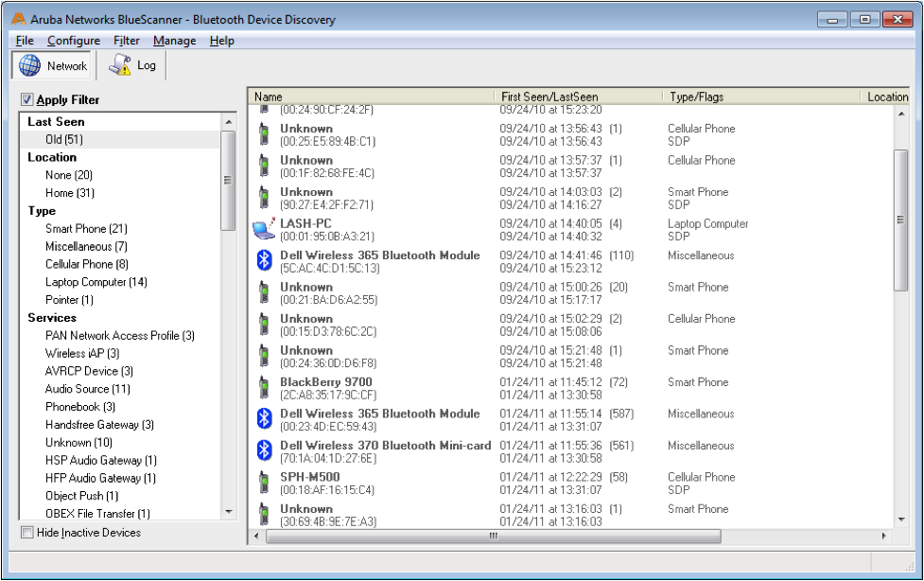
Task: Click the BlackBerry 9700 phone icon
Action: (x=264, y=388)
